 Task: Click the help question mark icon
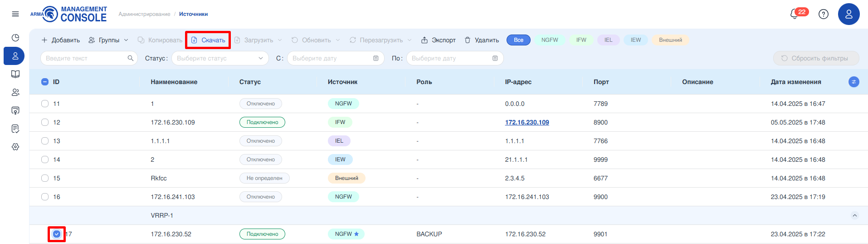823,14
